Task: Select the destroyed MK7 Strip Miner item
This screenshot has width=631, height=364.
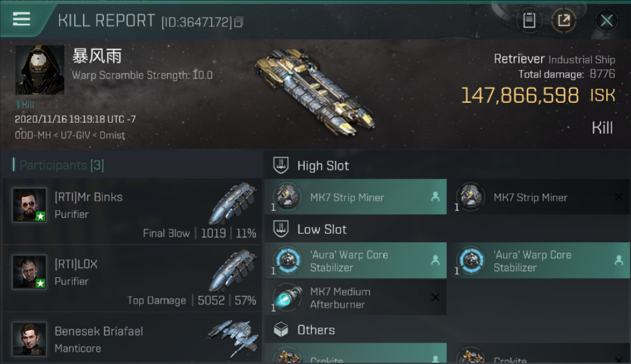Action: coord(539,197)
